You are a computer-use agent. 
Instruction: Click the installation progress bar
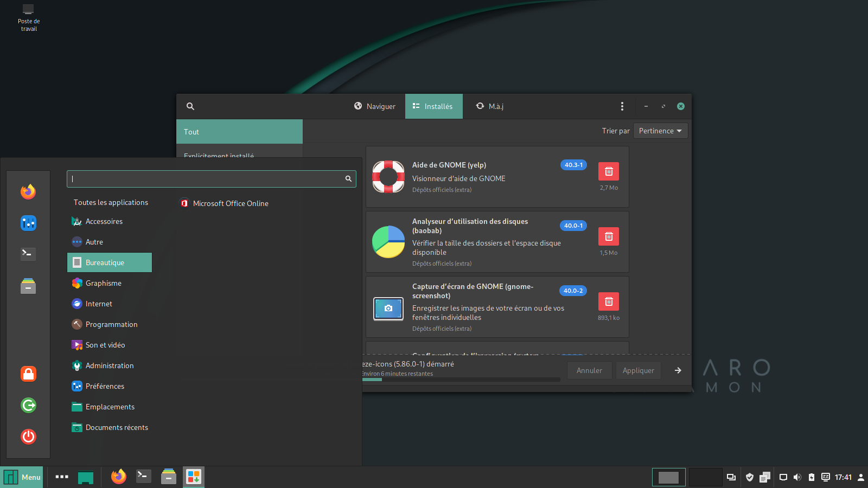(x=461, y=380)
